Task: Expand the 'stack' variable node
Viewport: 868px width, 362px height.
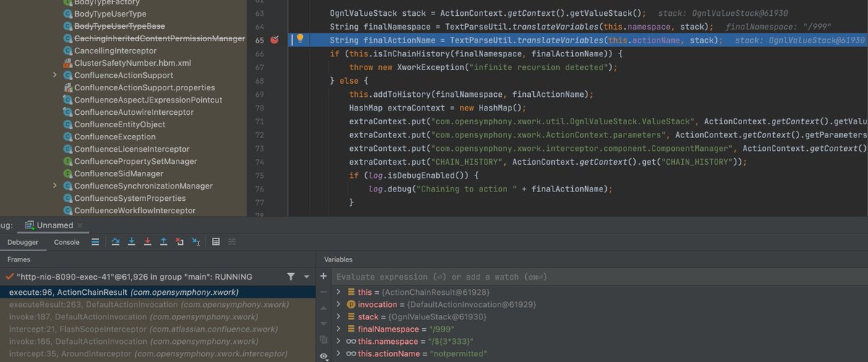Action: [339, 316]
